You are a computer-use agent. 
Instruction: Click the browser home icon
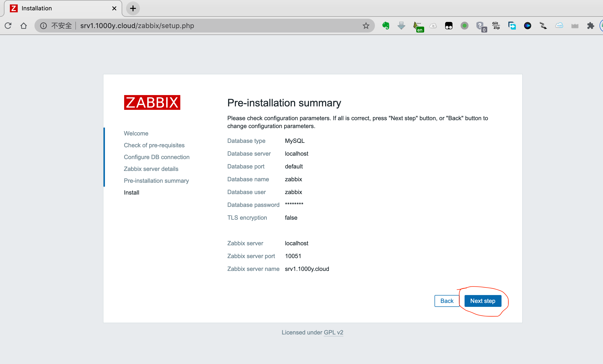tap(24, 26)
